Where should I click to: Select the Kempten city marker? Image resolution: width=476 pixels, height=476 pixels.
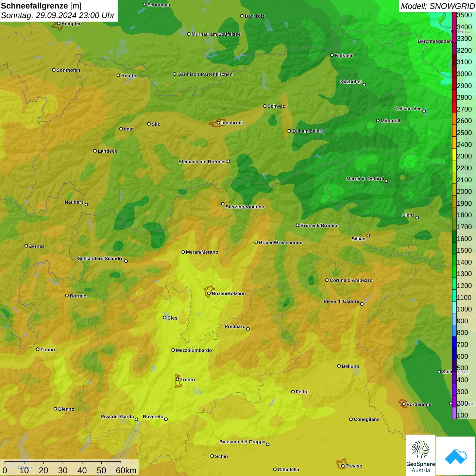pyautogui.click(x=59, y=23)
